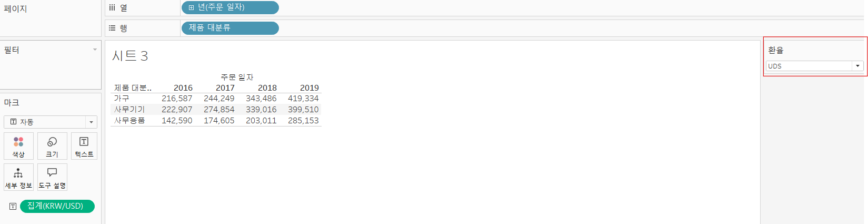The width and height of the screenshot is (868, 224).
Task: Open the Size (크기) mark card
Action: click(52, 146)
